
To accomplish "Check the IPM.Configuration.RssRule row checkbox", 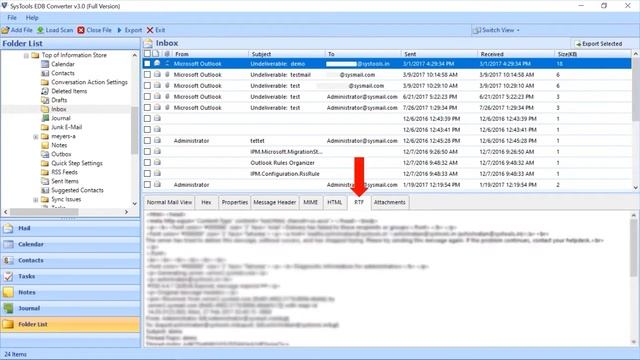I will [x=147, y=173].
